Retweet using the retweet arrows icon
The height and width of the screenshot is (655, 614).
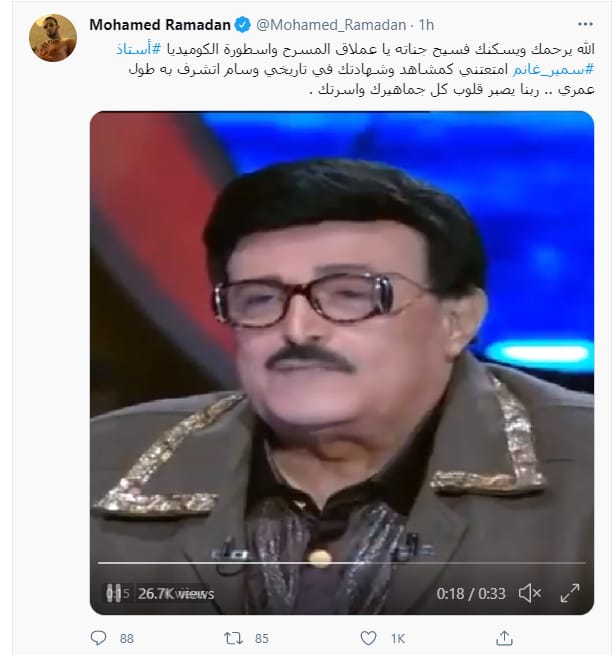233,638
